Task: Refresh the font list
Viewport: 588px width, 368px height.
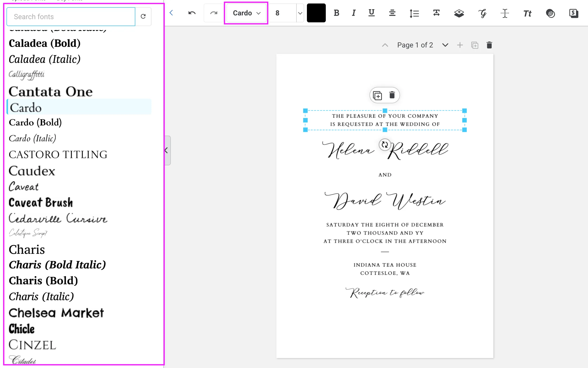Action: (x=143, y=16)
